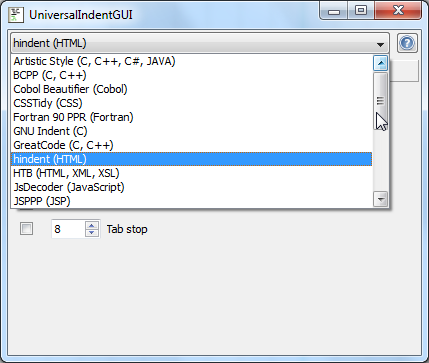
Task: Minimize the UniversalIndentGUI window
Action: tap(334, 11)
